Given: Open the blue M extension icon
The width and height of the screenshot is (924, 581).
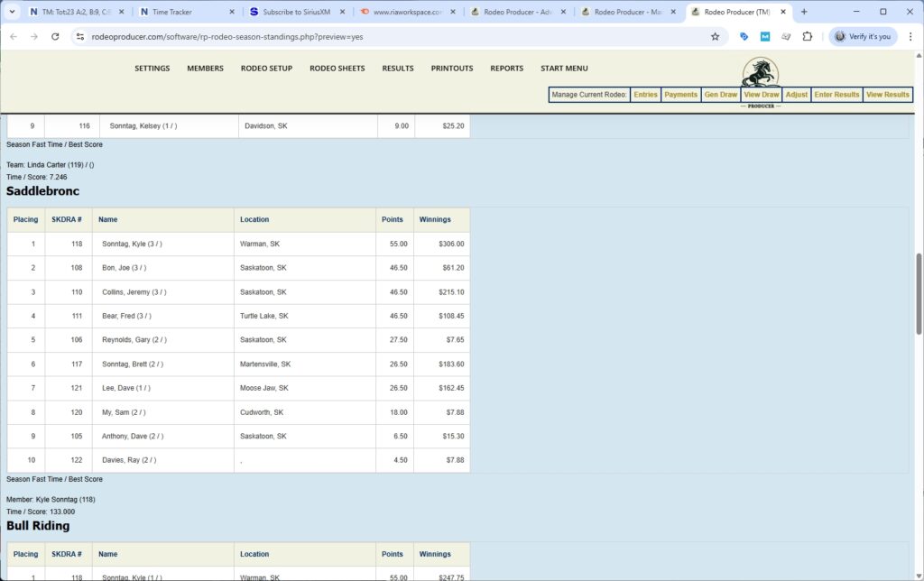Looking at the screenshot, I should [764, 36].
